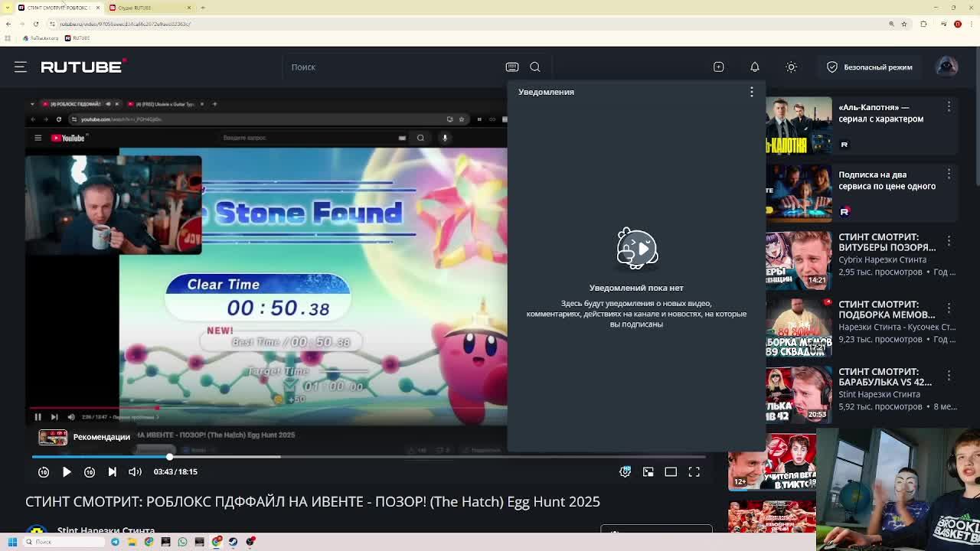Reload the current page
Image resolution: width=980 pixels, height=551 pixels.
tap(36, 24)
